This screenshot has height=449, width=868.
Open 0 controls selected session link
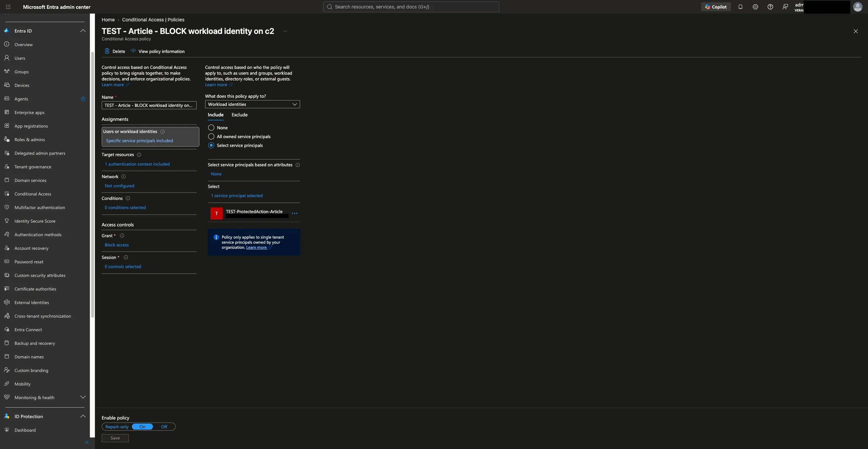pos(123,267)
